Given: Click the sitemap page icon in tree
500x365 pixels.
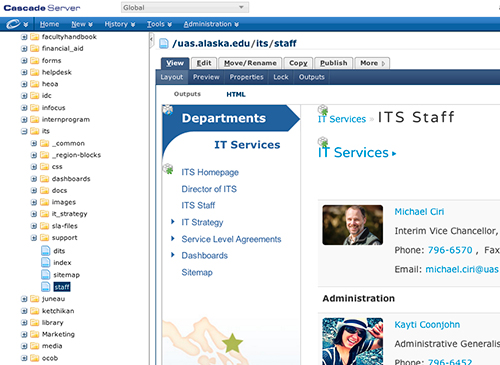Looking at the screenshot, I should click(46, 275).
